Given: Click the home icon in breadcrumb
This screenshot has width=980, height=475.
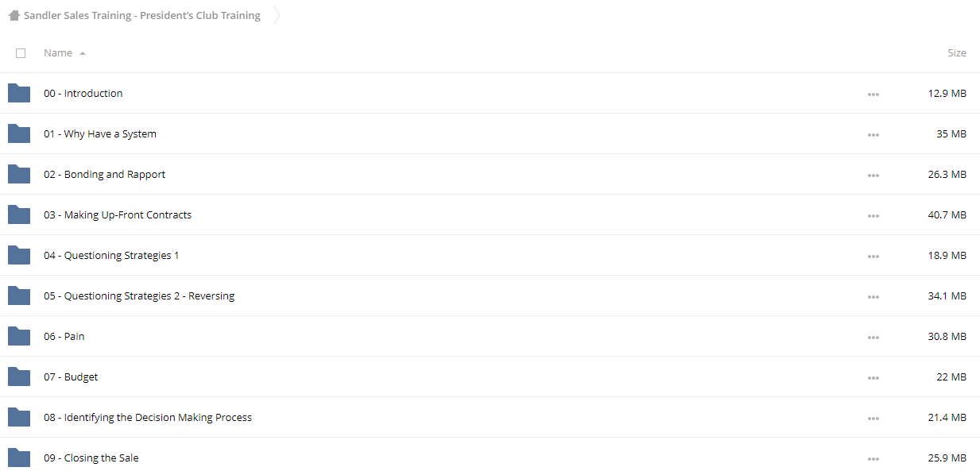Looking at the screenshot, I should point(14,15).
